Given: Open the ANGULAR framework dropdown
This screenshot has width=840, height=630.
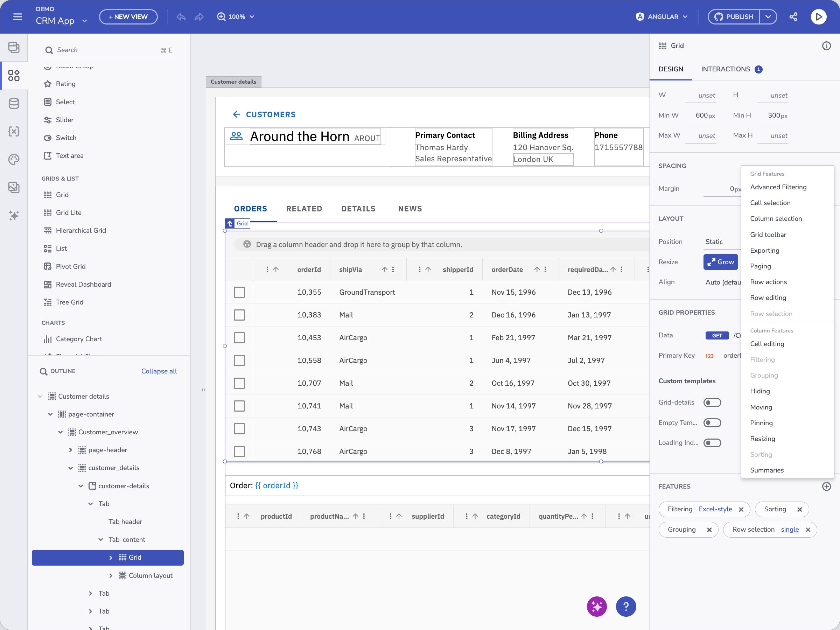Looking at the screenshot, I should tap(661, 17).
